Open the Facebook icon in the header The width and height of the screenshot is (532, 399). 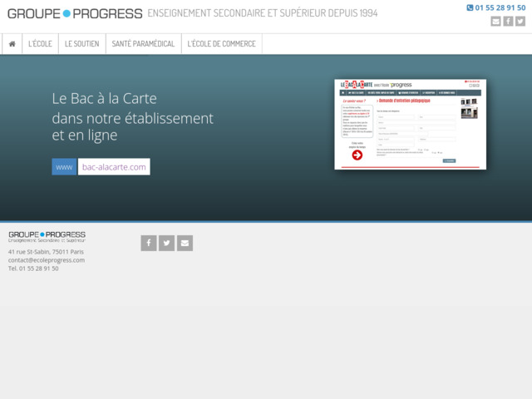pos(508,22)
